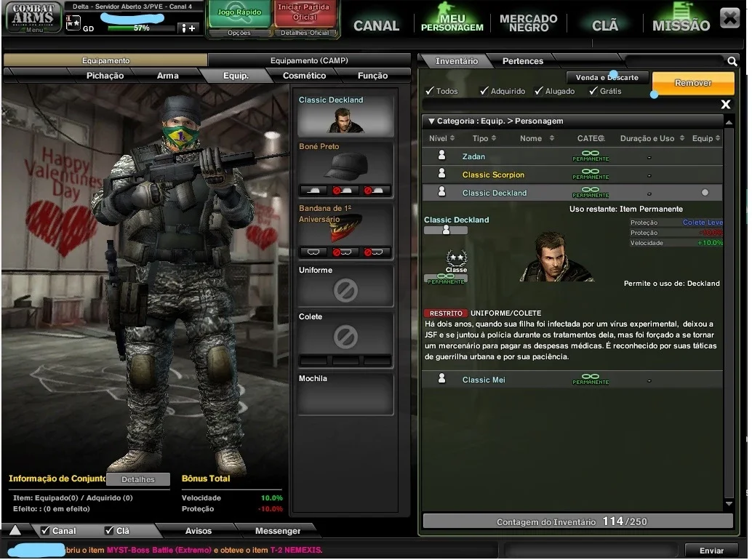
Task: Click the inventory scrollbar down arrow
Action: 729,503
